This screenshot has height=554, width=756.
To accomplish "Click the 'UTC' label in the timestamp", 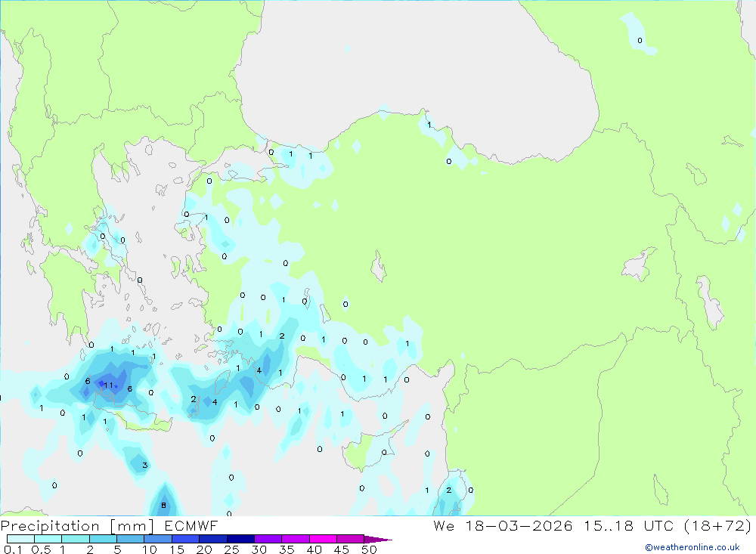I will [x=658, y=525].
